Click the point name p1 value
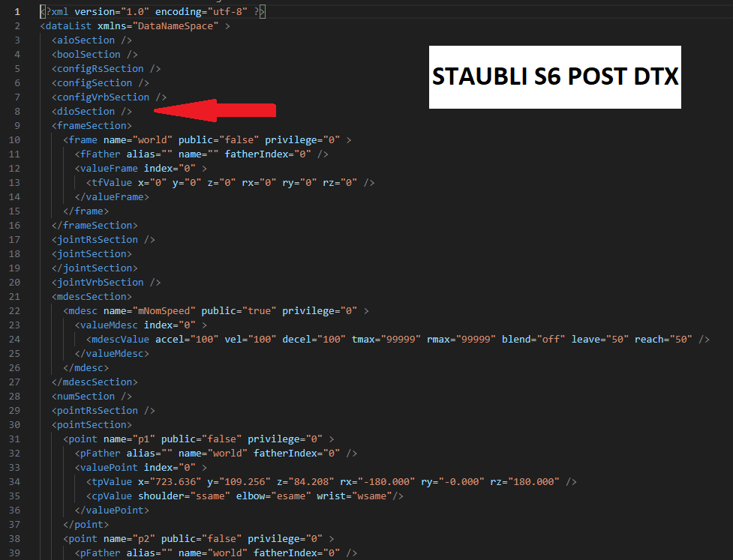This screenshot has width=733, height=560. 143,439
